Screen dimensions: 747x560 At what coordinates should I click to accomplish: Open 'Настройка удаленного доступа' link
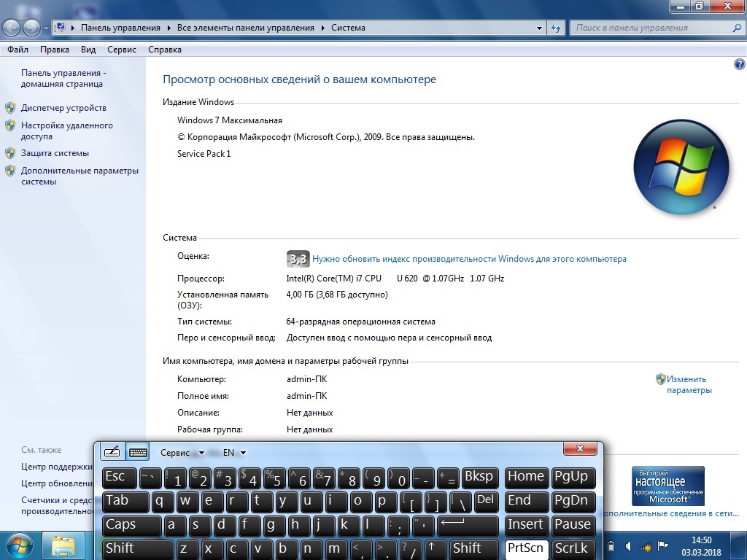[x=66, y=131]
